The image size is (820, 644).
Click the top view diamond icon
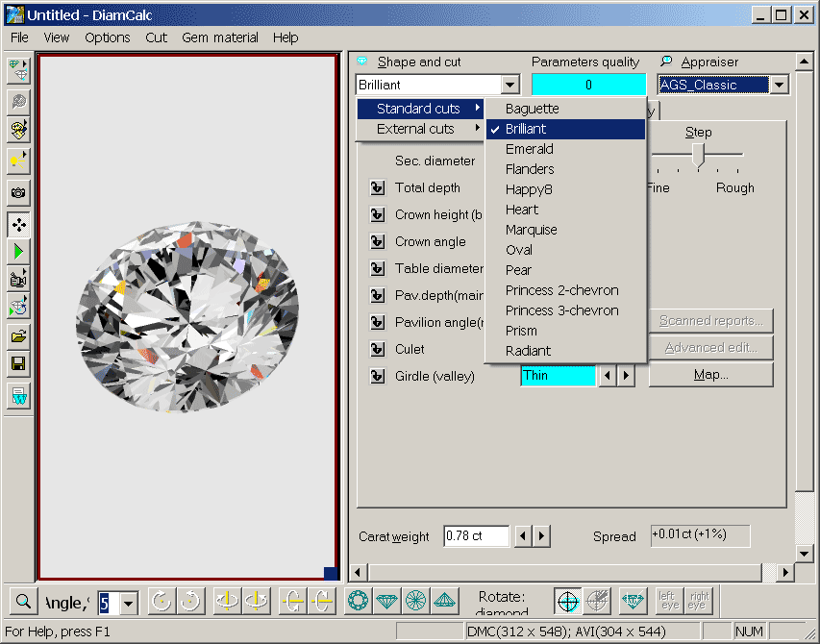coord(358,602)
